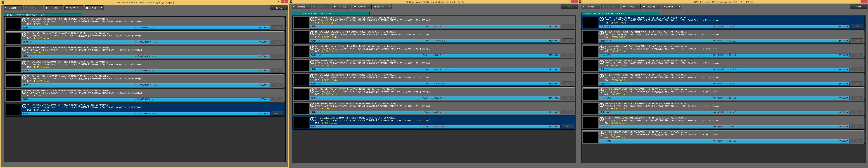
Task: Select the 全ジョブ: 7 status tab
Action: (43, 15)
